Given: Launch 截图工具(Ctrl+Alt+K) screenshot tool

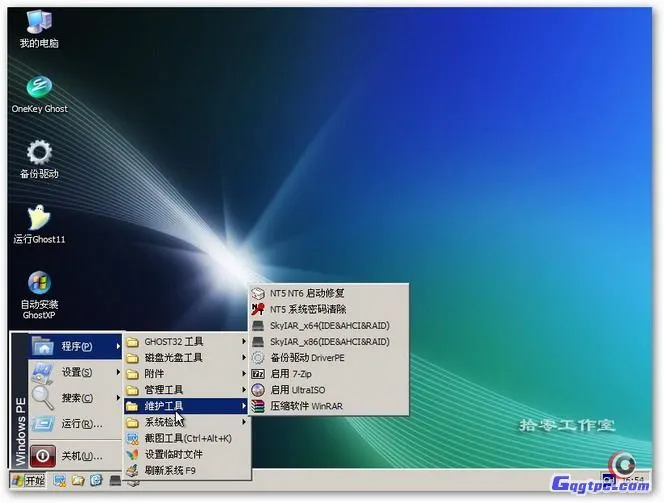Looking at the screenshot, I should pos(186,438).
